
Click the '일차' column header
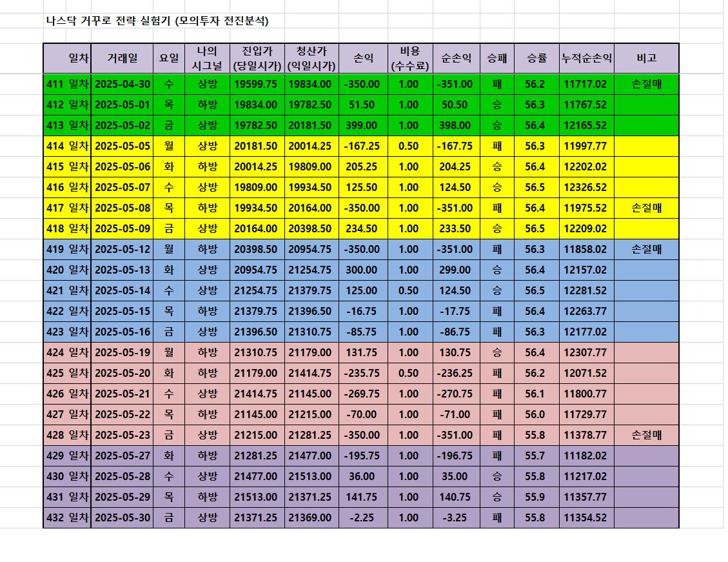(x=67, y=59)
